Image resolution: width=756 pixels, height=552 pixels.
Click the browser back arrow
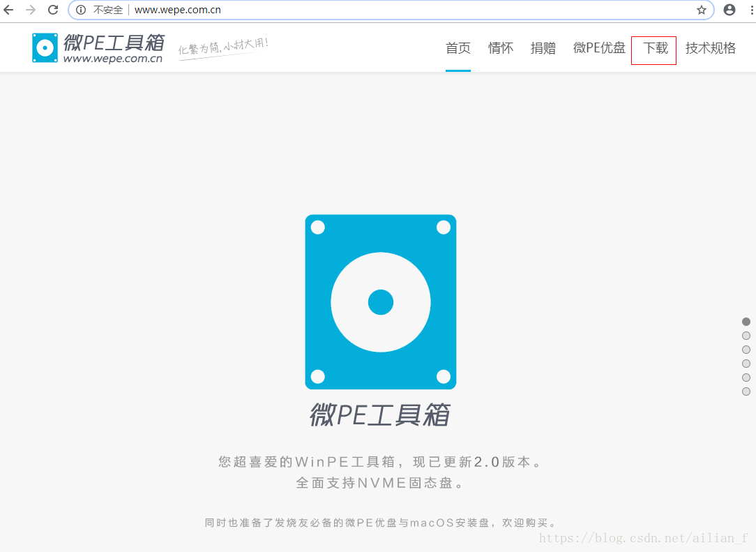tap(8, 10)
